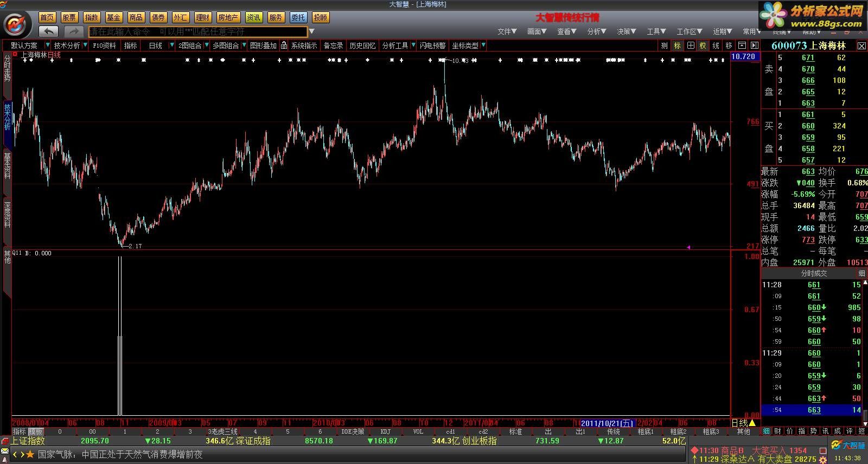
Task: Select the KDJ indicator tab
Action: (x=385, y=431)
